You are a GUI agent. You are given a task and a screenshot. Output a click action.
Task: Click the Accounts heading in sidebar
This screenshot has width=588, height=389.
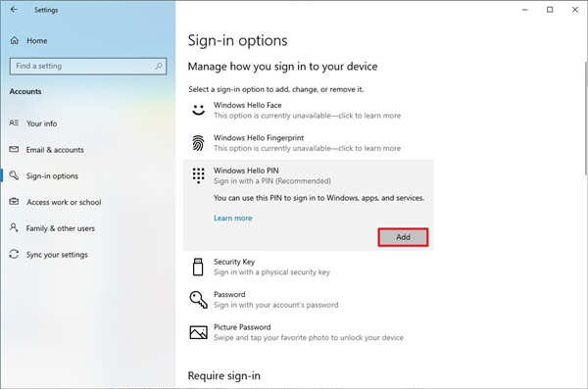[x=25, y=91]
